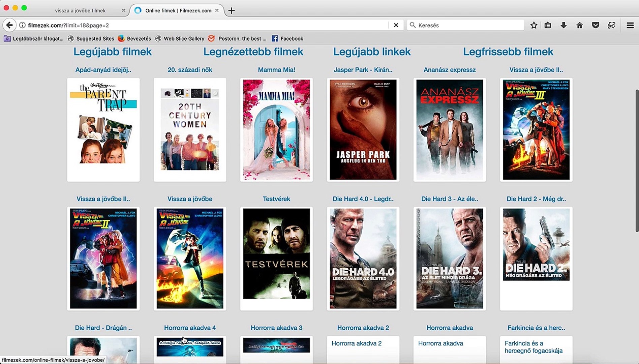Open the 'Mamma Mia!' title link
Viewport: 639px width, 364px height.
click(x=276, y=70)
